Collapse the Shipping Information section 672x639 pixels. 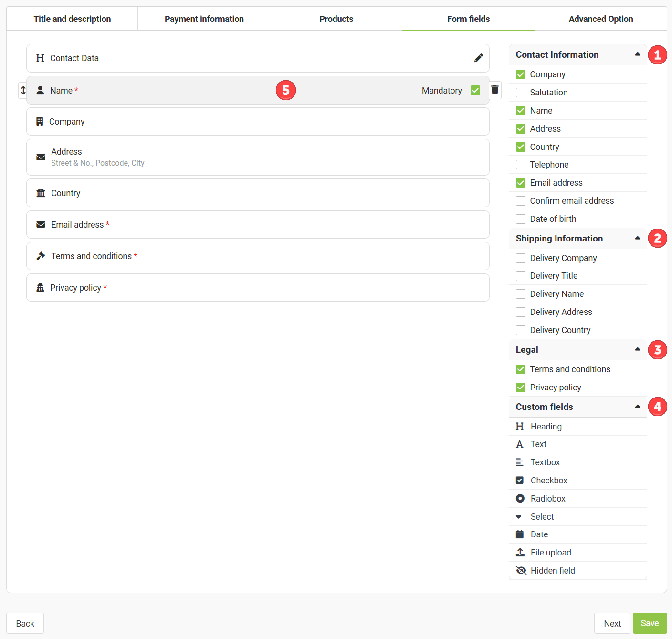637,239
